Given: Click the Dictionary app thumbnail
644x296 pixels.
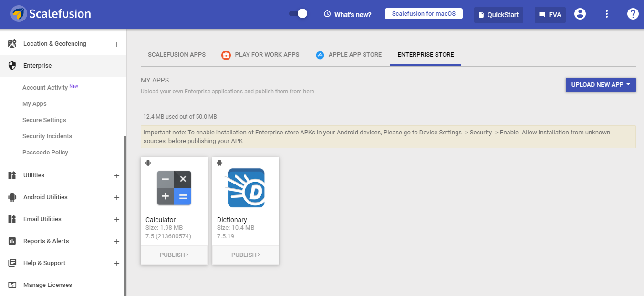Looking at the screenshot, I should [246, 188].
